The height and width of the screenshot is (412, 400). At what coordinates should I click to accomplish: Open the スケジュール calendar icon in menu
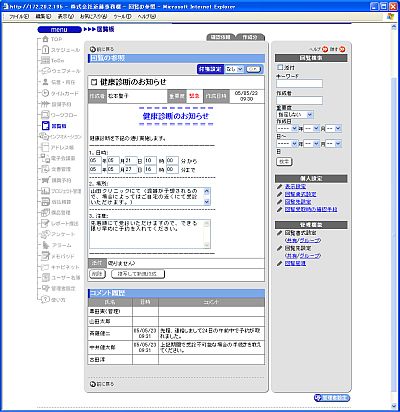(45, 50)
